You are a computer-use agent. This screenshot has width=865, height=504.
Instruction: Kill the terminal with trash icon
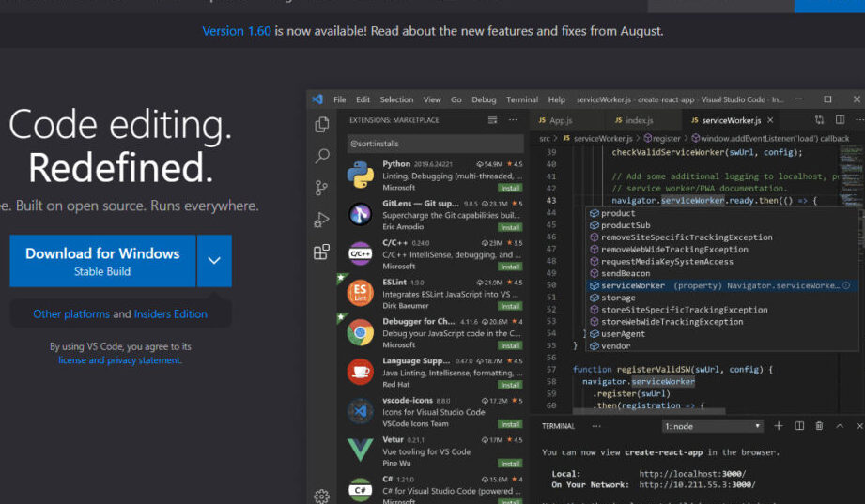(818, 426)
